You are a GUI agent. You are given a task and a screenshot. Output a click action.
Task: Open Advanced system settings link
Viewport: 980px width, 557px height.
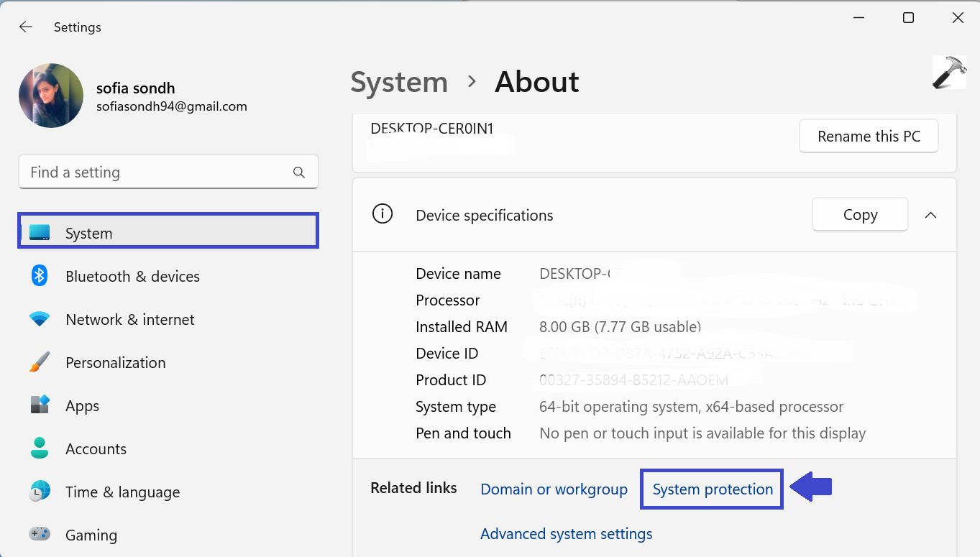[566, 534]
